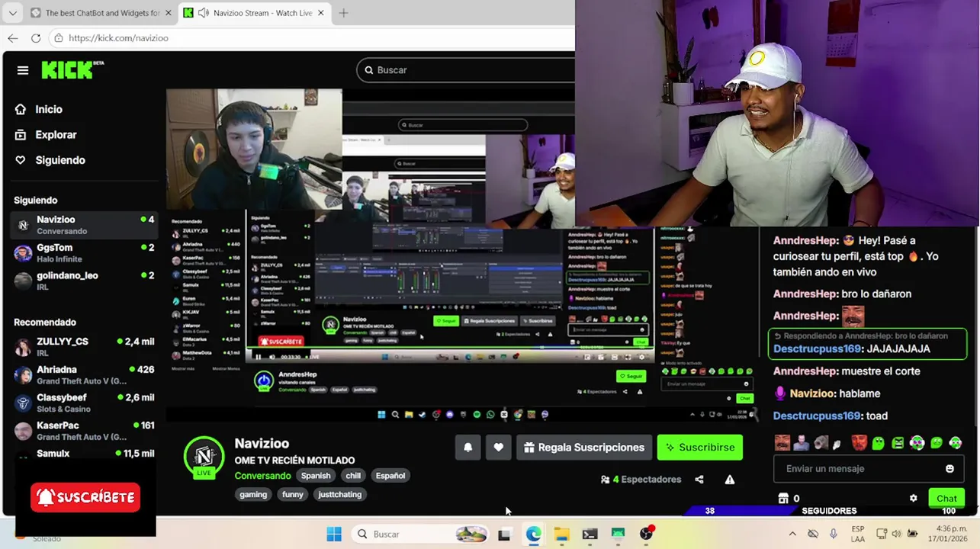Viewport: 980px width, 549px height.
Task: Click the Navizioo LIVE avatar
Action: [204, 457]
